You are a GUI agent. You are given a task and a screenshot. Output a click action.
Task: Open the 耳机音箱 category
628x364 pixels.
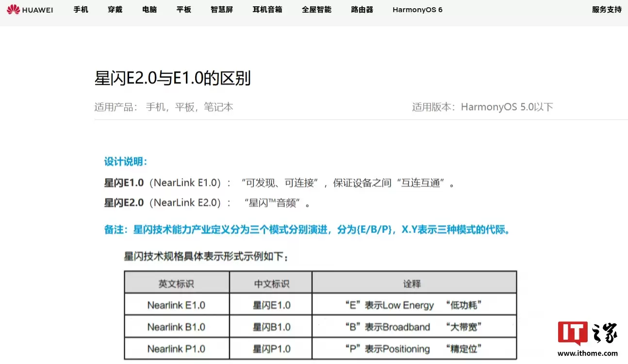pos(267,9)
